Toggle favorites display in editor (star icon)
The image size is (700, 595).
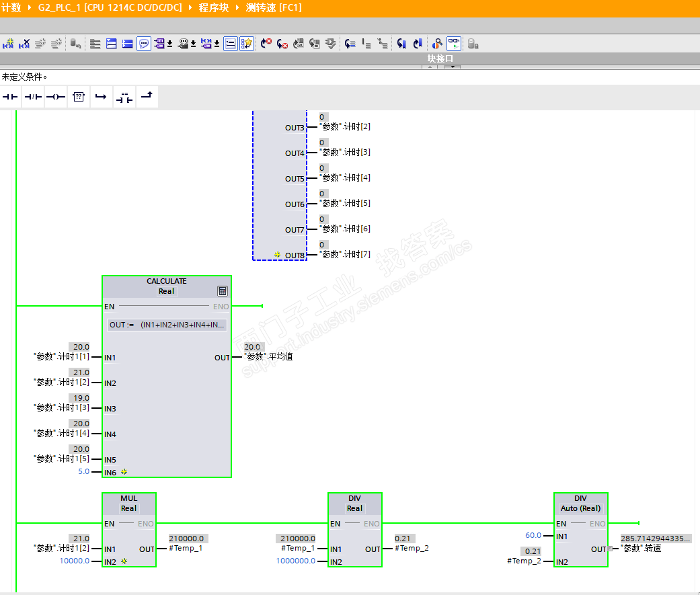246,44
